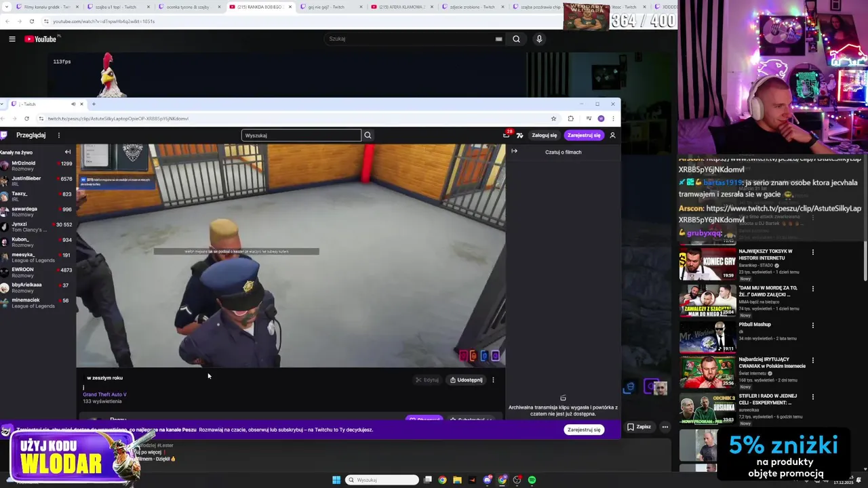
Task: Click the Windows taskbar search box
Action: (382, 480)
